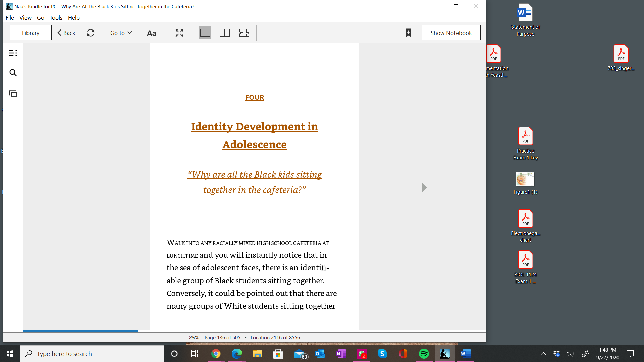This screenshot has width=644, height=362.
Task: Select Electronega... chart PDF on desktop
Action: coord(525,226)
